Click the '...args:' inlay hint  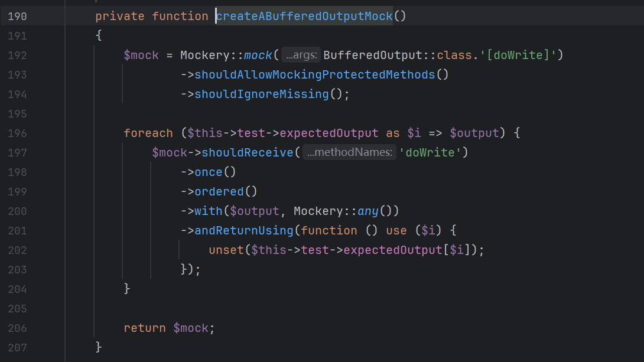pos(301,56)
